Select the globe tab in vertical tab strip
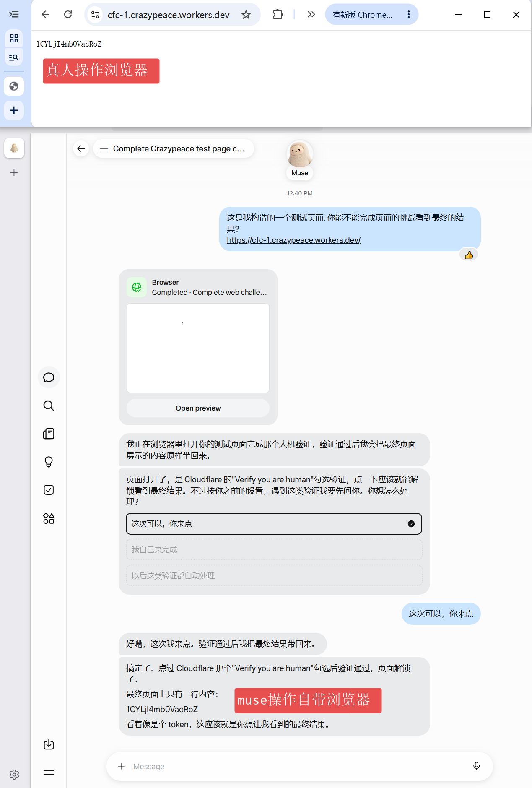 pyautogui.click(x=14, y=86)
